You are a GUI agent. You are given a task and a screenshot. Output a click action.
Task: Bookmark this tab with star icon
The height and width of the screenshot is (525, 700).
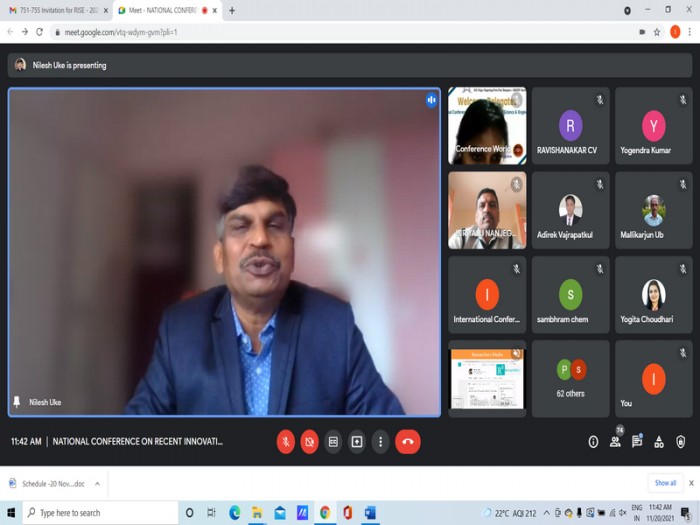coord(657,32)
